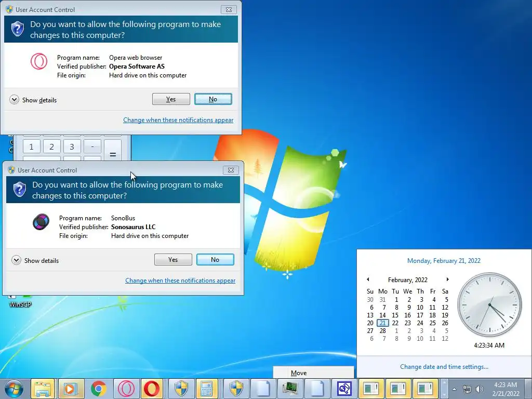Click No in the Opera UAC dialog

pos(213,99)
